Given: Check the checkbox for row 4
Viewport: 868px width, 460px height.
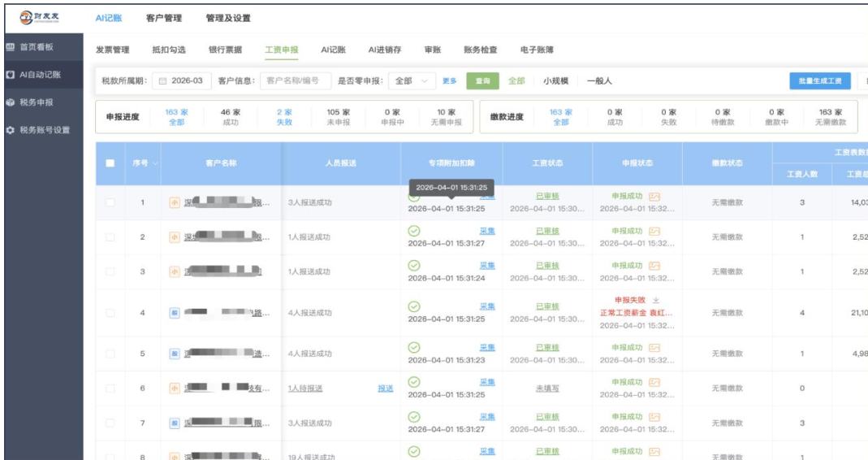Looking at the screenshot, I should click(x=110, y=313).
